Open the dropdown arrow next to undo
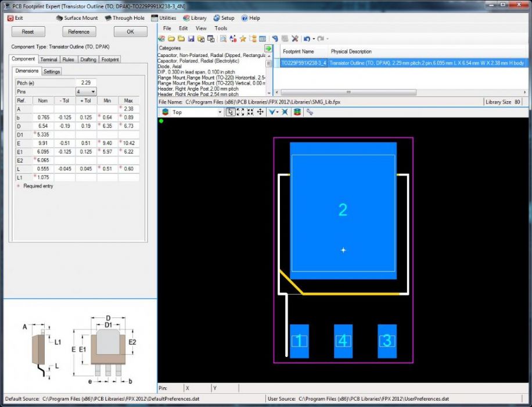 [314, 39]
